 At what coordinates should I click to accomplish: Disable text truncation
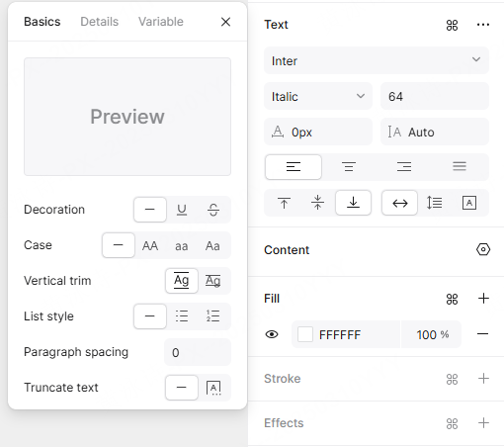click(x=182, y=388)
